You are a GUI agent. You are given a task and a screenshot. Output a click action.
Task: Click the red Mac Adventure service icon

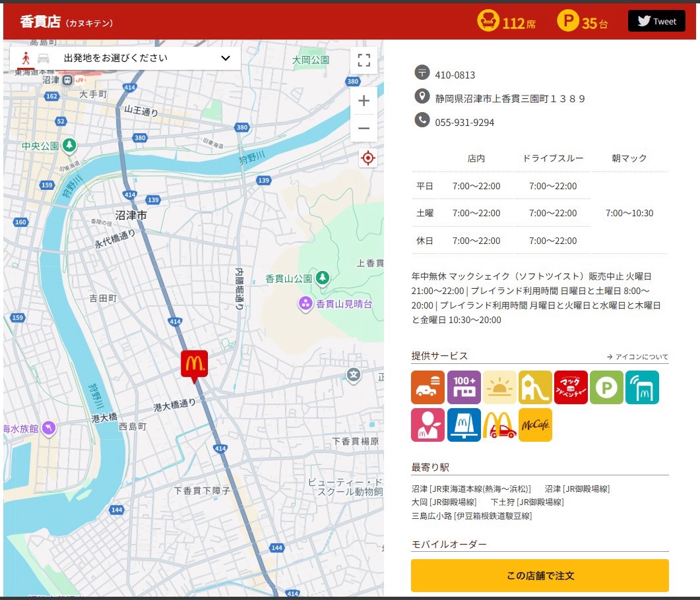tap(571, 387)
